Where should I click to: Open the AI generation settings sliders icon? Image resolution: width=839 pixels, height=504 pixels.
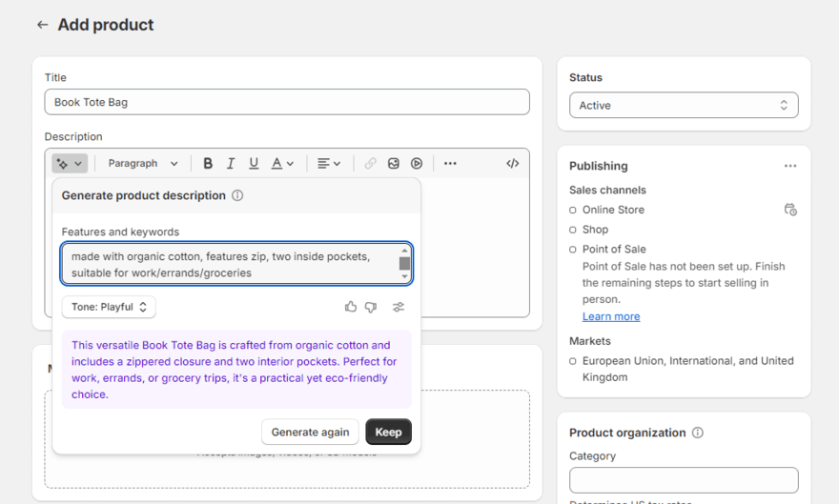pos(399,307)
